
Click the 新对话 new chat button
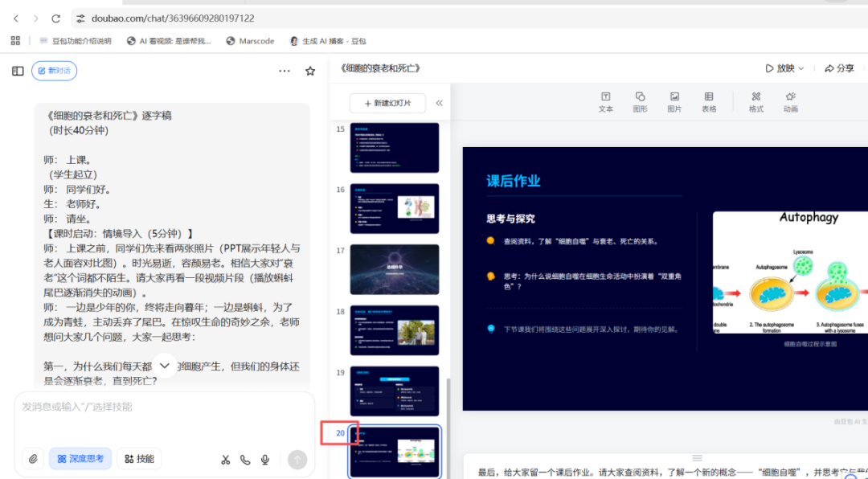point(54,71)
